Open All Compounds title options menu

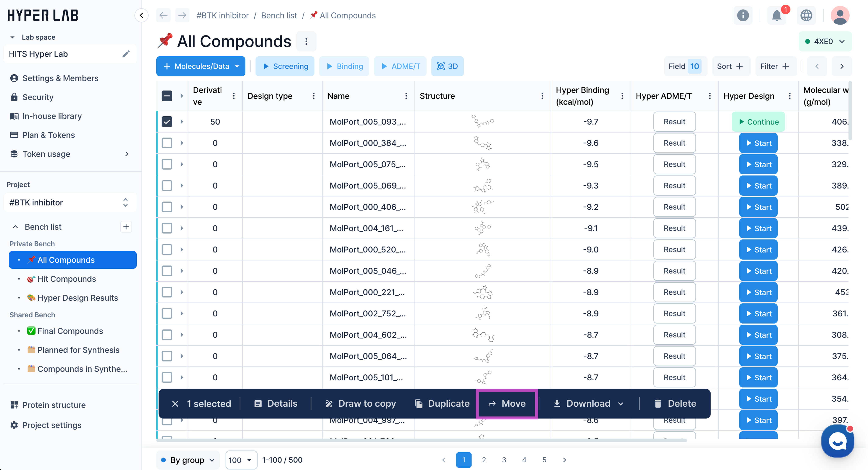pos(306,42)
